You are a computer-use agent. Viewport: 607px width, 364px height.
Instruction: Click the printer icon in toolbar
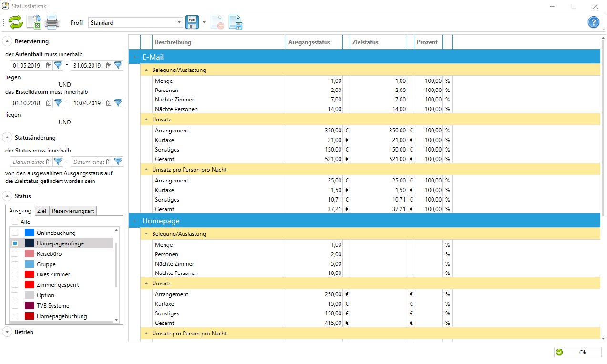tap(51, 22)
